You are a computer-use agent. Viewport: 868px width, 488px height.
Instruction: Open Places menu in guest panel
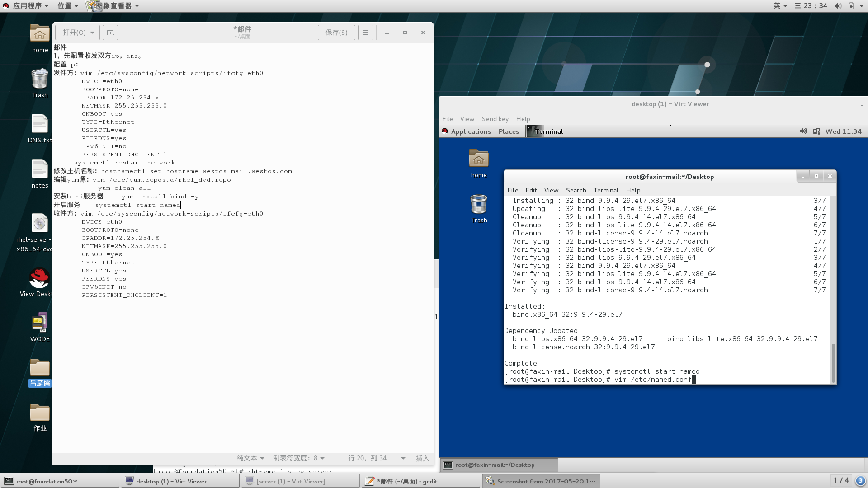click(x=509, y=131)
